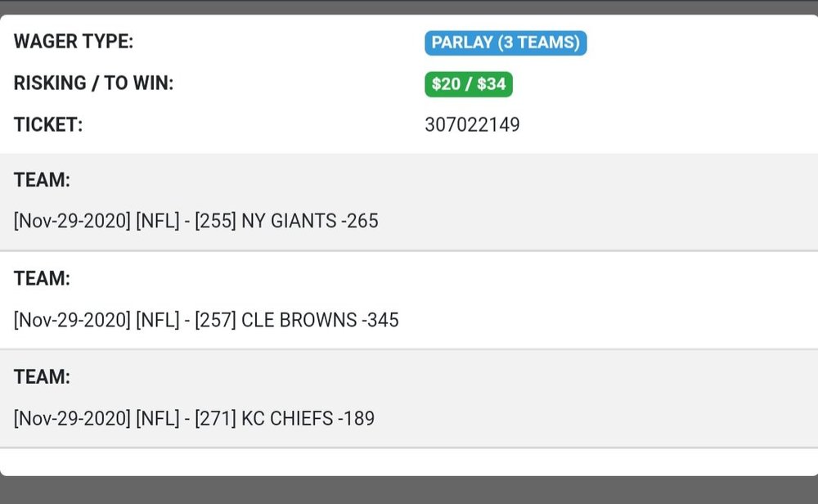Click the TICKET label

[x=48, y=125]
